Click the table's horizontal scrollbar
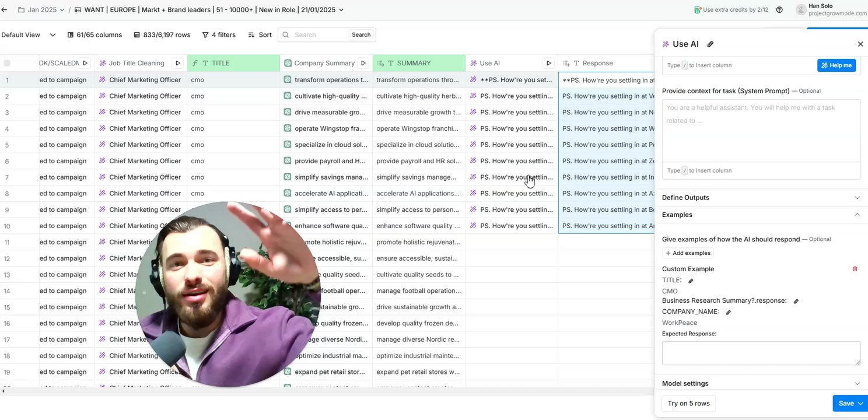The image size is (868, 420). pyautogui.click(x=327, y=391)
